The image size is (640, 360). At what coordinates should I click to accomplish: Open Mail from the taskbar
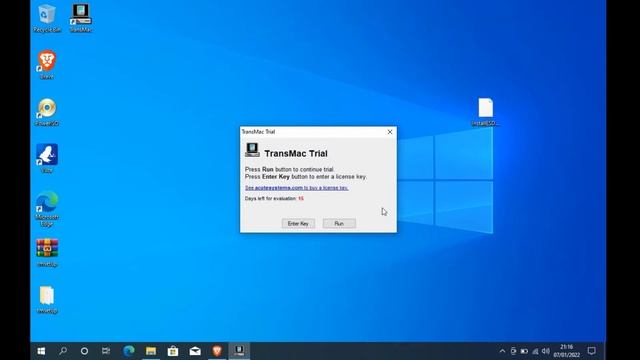195,351
